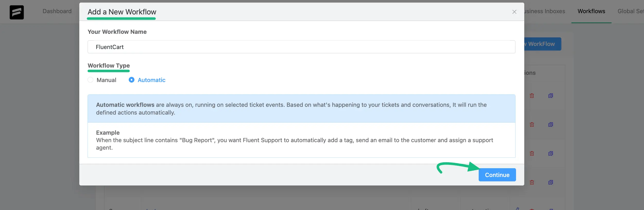Click the fourth row's duplicate icon
The height and width of the screenshot is (210, 644).
(551, 182)
